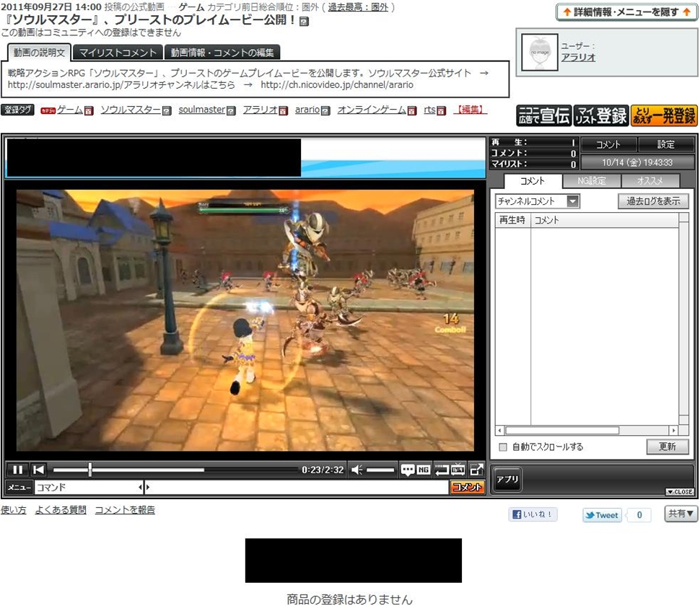Toggle repeat loop playback icon
The height and width of the screenshot is (606, 700).
tap(441, 470)
